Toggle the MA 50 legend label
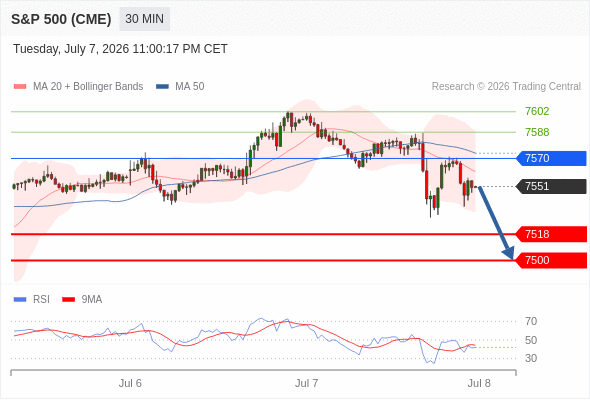The image size is (590, 400). click(190, 87)
